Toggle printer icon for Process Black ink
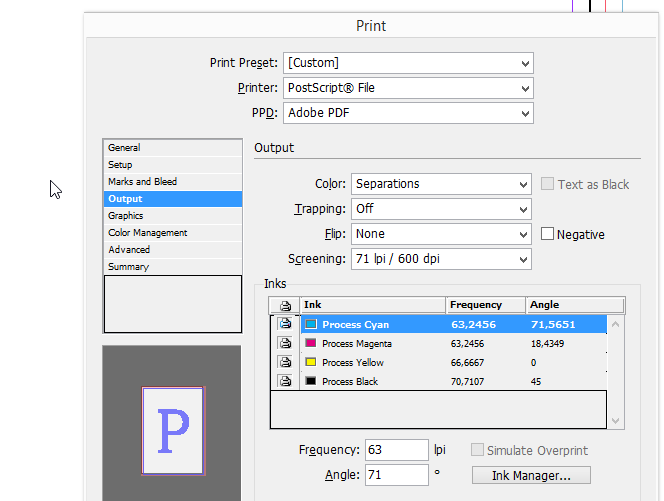This screenshot has height=501, width=664. click(285, 381)
